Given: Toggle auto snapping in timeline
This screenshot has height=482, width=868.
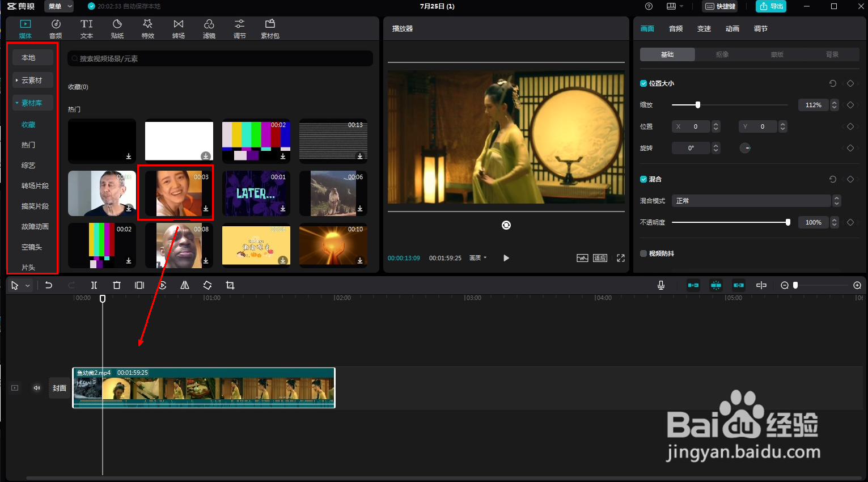Looking at the screenshot, I should [x=716, y=285].
